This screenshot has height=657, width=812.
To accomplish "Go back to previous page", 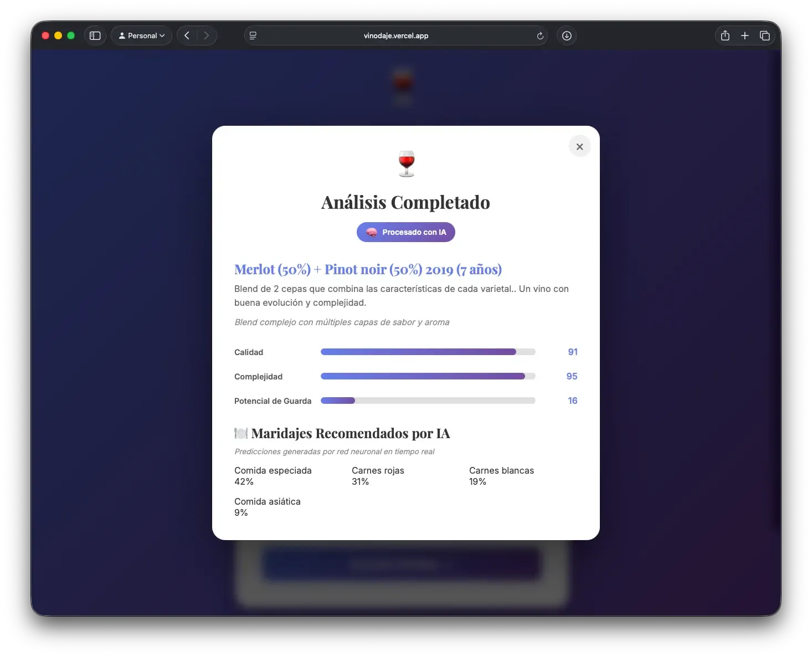I will click(187, 35).
